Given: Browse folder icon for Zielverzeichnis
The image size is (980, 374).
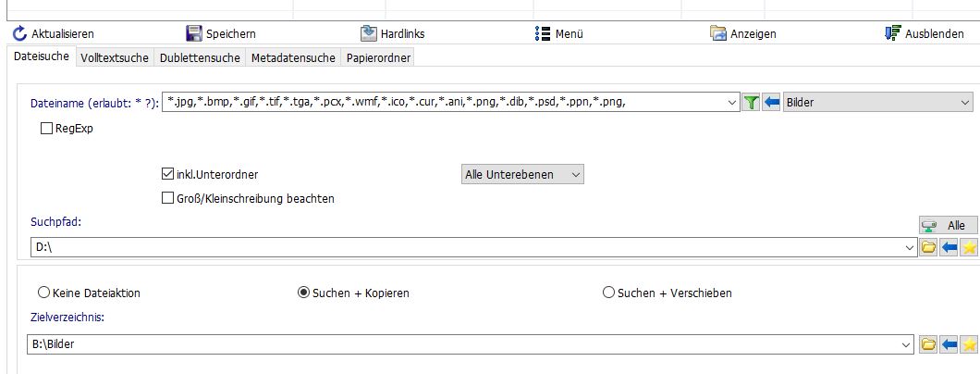Looking at the screenshot, I should tap(928, 344).
